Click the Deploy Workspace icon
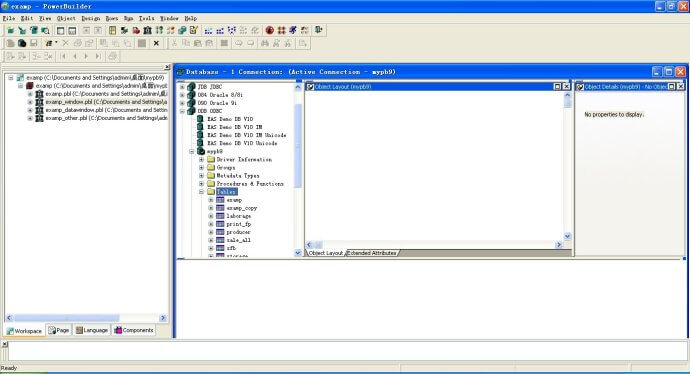The width and height of the screenshot is (690, 374). coord(231,30)
